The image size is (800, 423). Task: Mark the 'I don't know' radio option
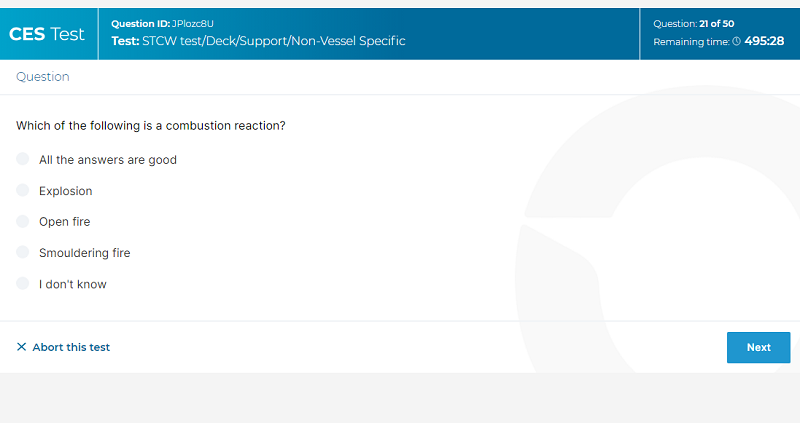(x=22, y=283)
